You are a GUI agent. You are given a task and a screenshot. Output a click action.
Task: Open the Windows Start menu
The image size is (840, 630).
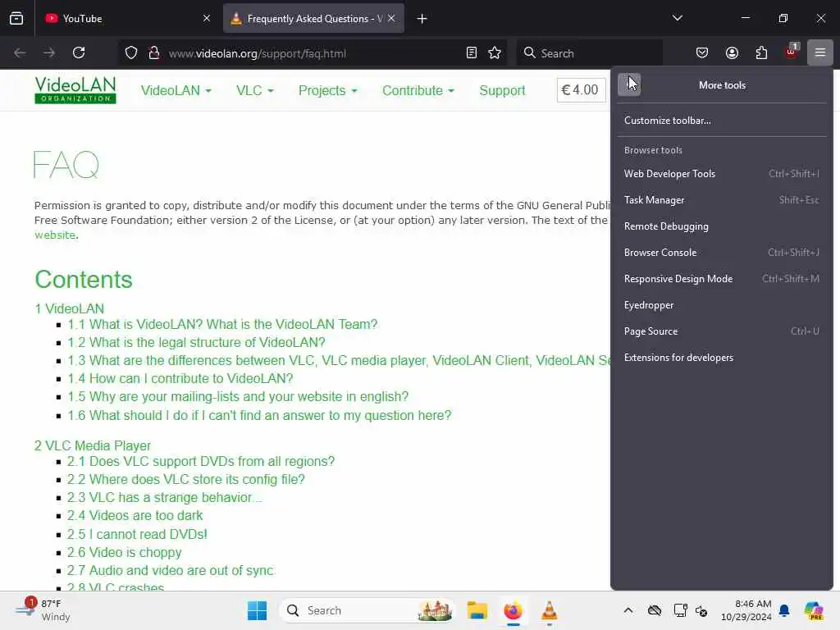[257, 610]
